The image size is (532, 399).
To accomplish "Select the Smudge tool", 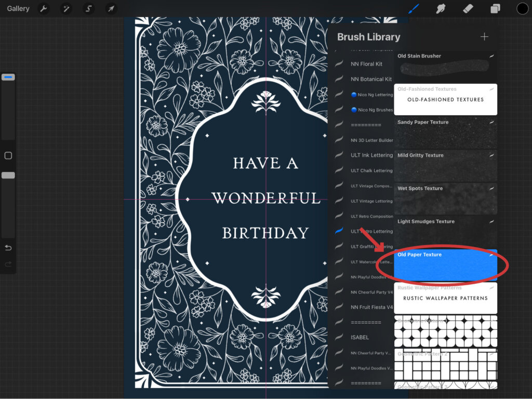I will pyautogui.click(x=441, y=8).
